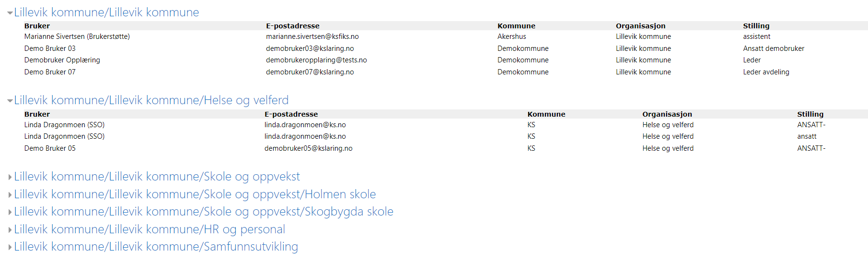Collapse the Helse og velferd group arrow
Viewport: 868px width, 264px height.
[x=10, y=101]
